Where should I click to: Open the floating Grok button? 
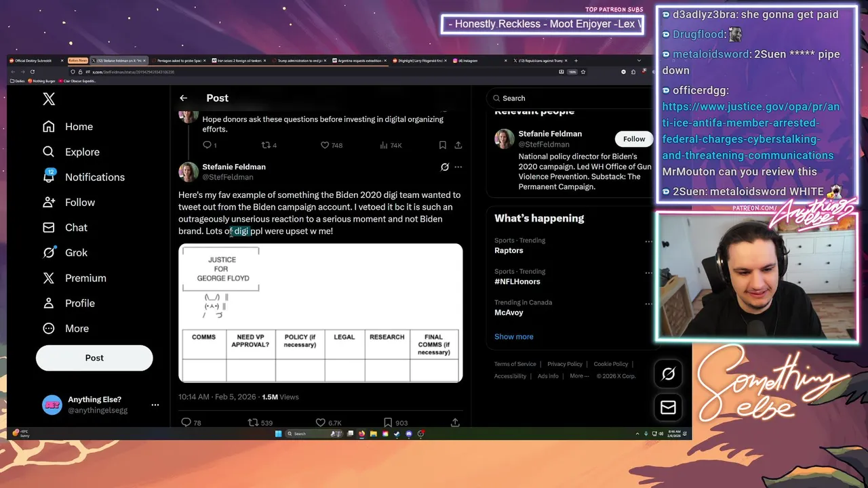(x=668, y=373)
